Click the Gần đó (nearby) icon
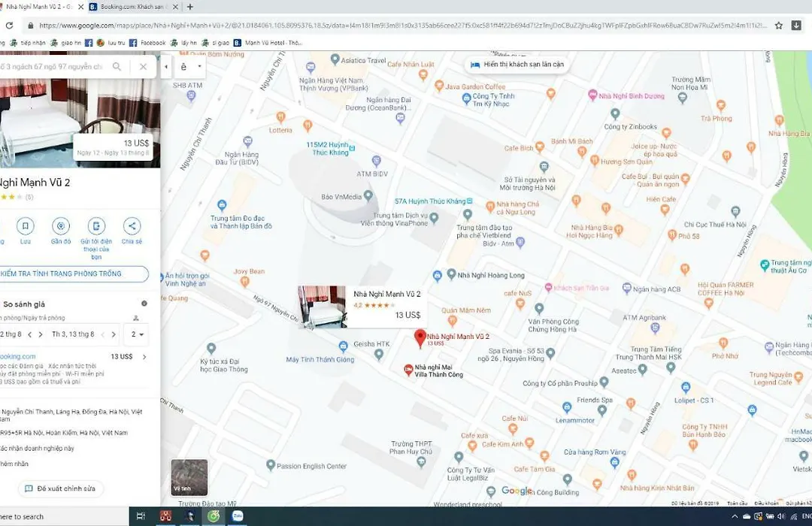 coord(61,226)
